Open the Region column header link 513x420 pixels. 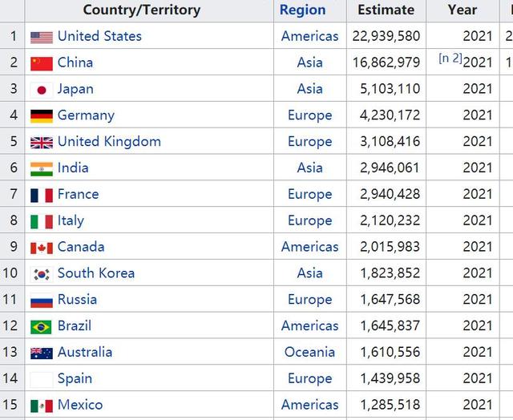coord(302,10)
